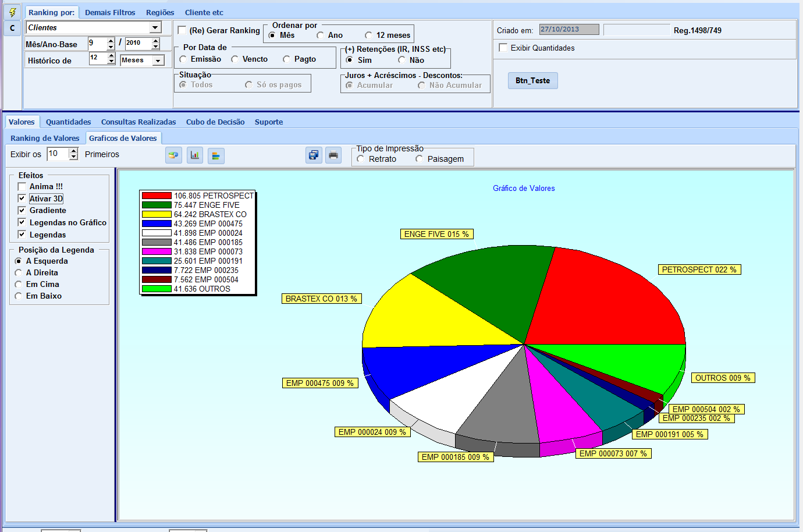The height and width of the screenshot is (532, 803).
Task: Open the Suporte tab
Action: click(x=269, y=122)
